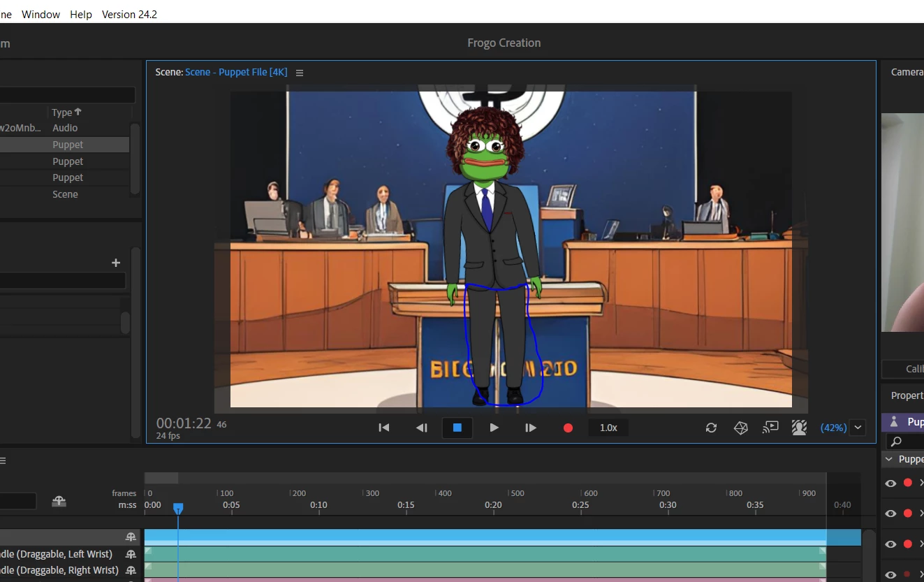This screenshot has width=924, height=582.
Task: Select the highlighted Puppet row in Project
Action: click(64, 145)
